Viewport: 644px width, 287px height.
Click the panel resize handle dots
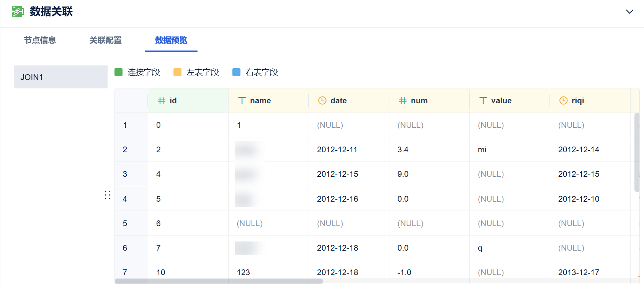[108, 195]
